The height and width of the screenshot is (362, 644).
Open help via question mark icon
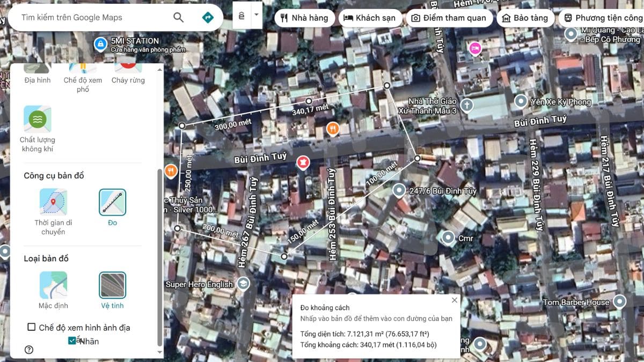29,350
